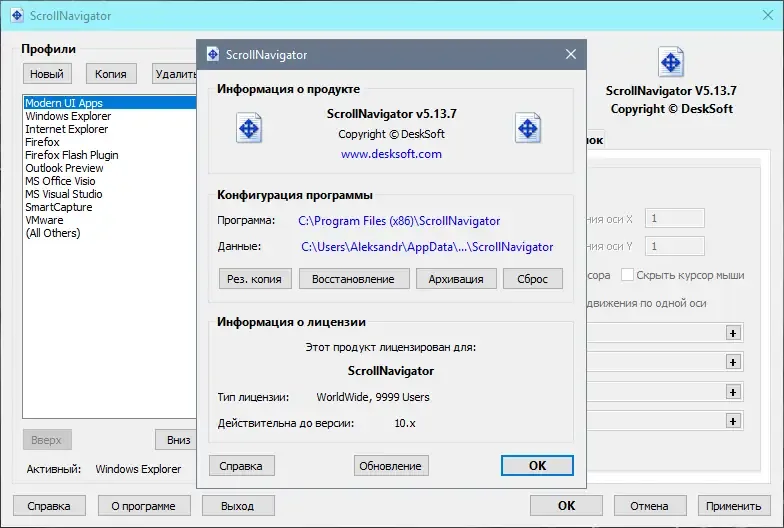Click the Рез. копия button

(x=255, y=278)
